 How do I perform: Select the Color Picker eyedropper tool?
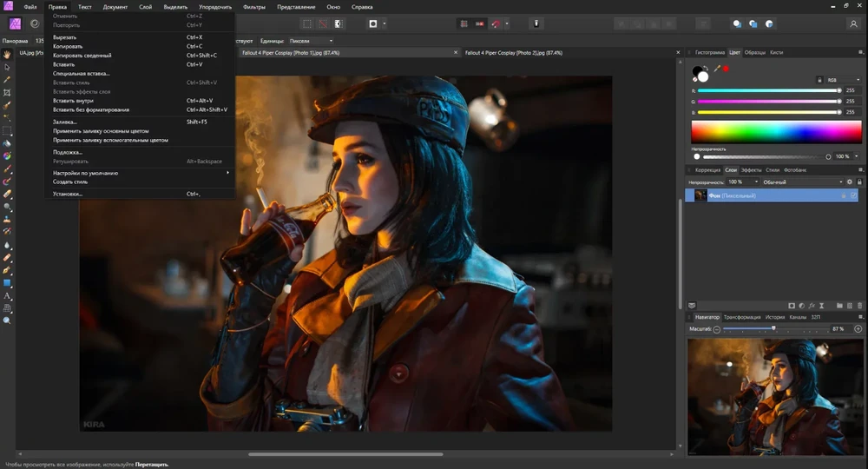pyautogui.click(x=7, y=80)
